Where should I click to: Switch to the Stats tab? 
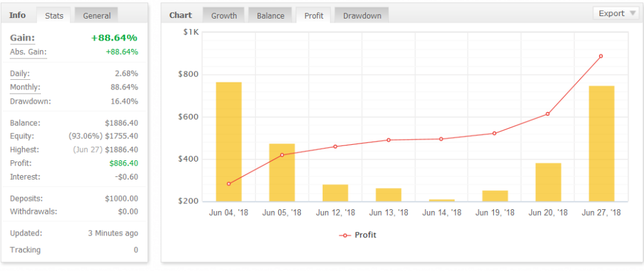[x=54, y=15]
